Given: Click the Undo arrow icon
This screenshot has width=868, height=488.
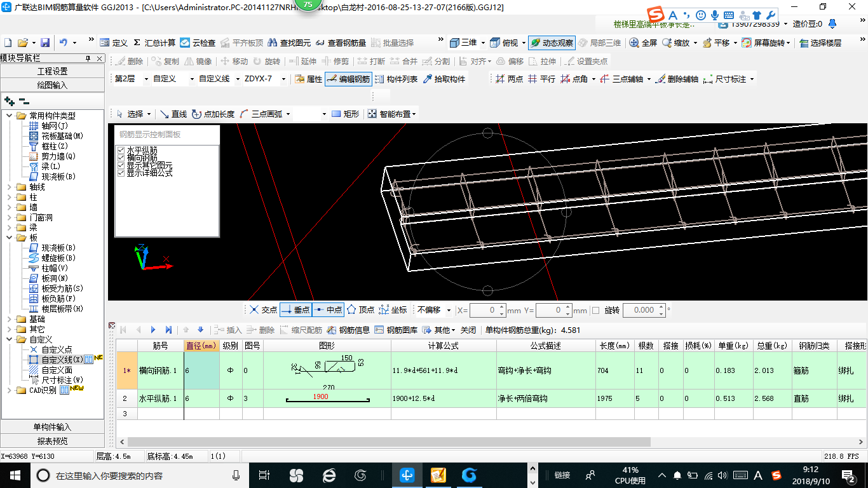Looking at the screenshot, I should click(64, 43).
